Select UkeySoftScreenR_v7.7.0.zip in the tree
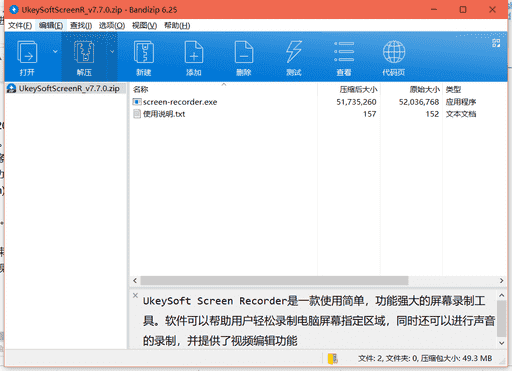The width and height of the screenshot is (512, 371). [x=69, y=88]
